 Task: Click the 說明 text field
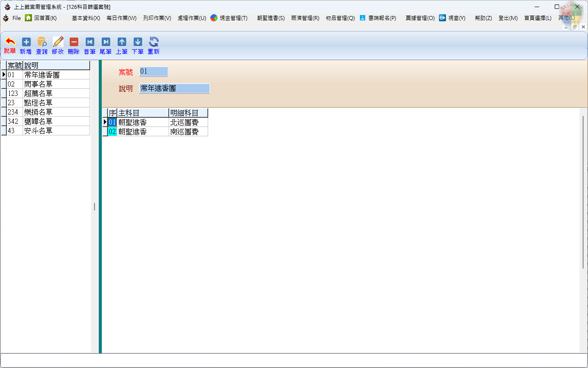pyautogui.click(x=174, y=88)
